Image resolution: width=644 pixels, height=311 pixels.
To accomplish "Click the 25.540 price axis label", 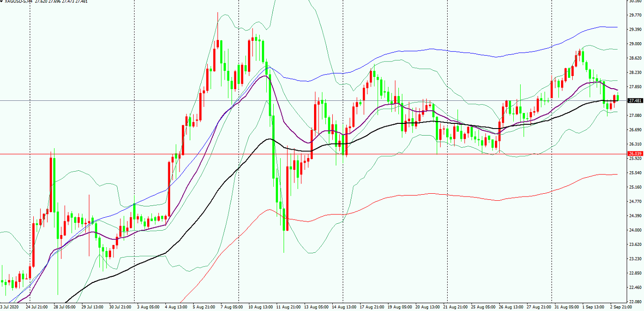I will coord(635,173).
